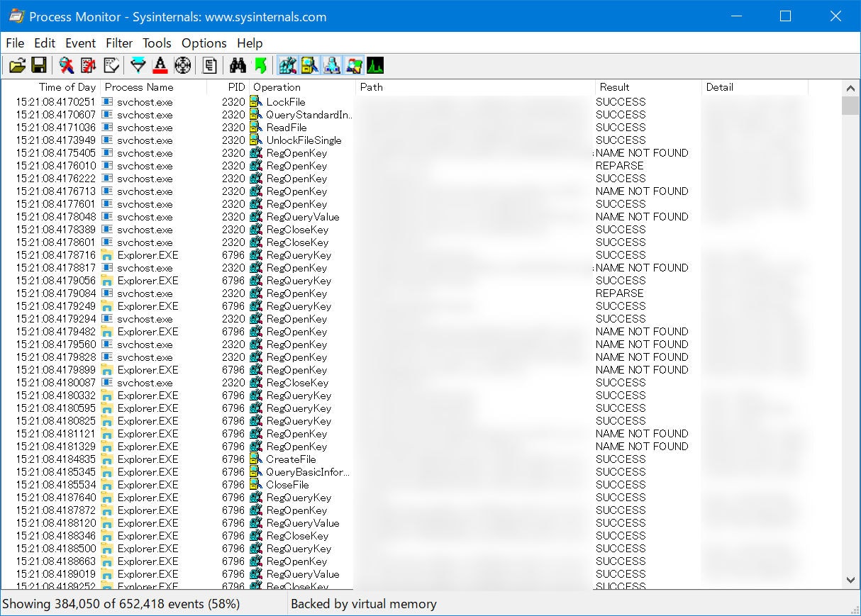
Task: Open the Highlight icon with red underlined A
Action: click(x=160, y=66)
